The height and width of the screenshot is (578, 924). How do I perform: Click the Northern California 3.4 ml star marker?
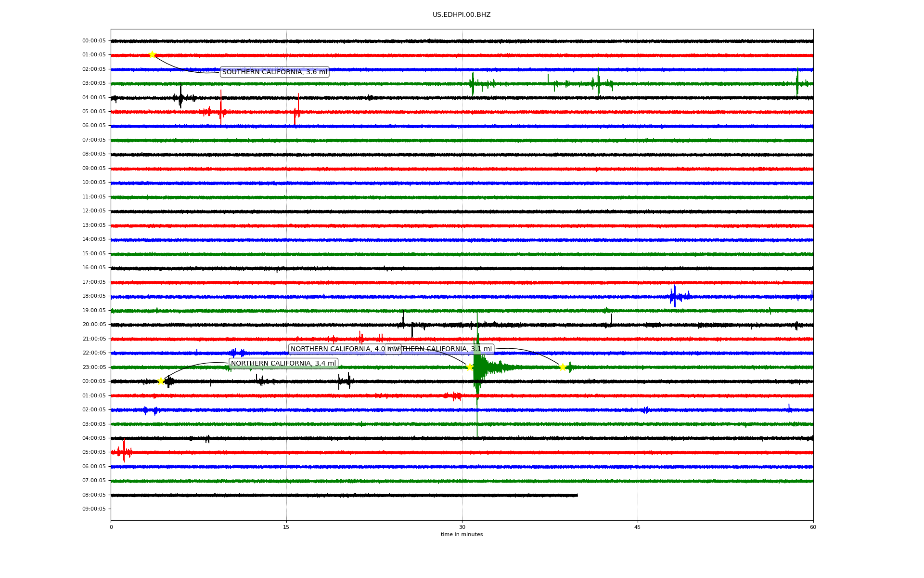pyautogui.click(x=161, y=381)
